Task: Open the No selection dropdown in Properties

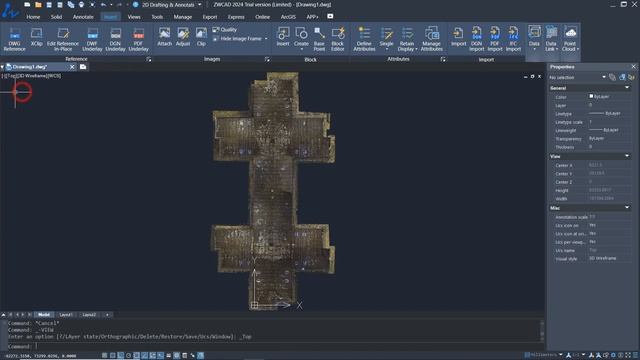Action: tap(604, 77)
